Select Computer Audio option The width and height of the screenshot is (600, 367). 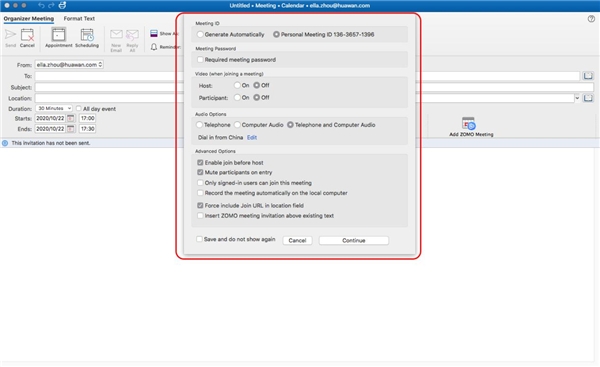237,125
